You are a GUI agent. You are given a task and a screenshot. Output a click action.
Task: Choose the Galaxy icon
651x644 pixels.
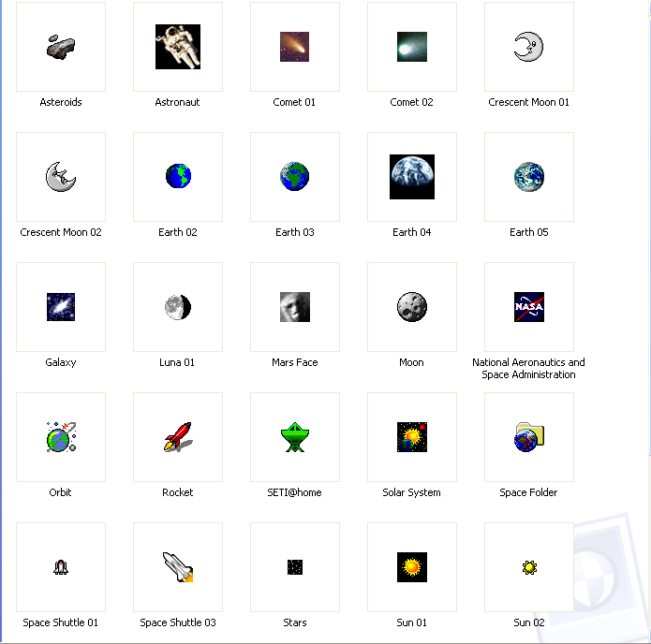click(x=61, y=307)
